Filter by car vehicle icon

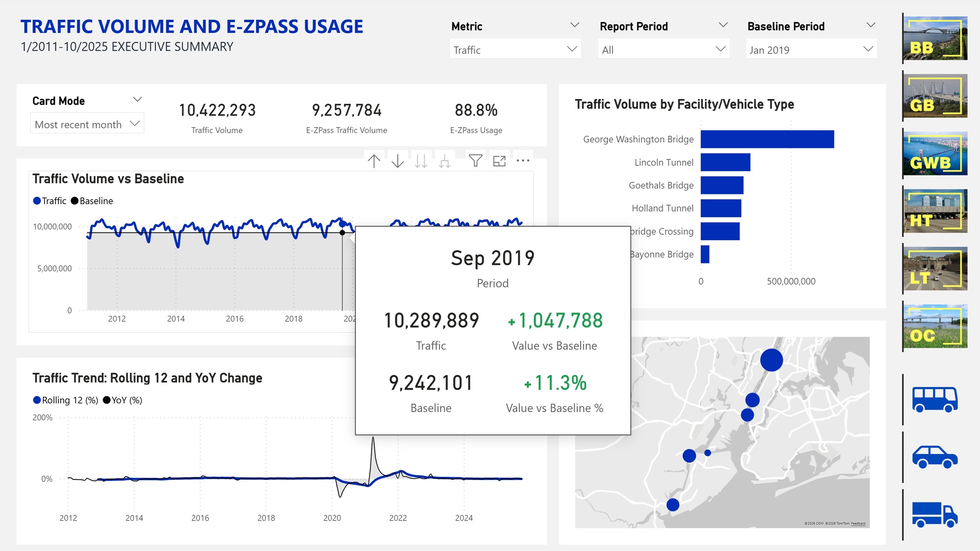tap(935, 457)
